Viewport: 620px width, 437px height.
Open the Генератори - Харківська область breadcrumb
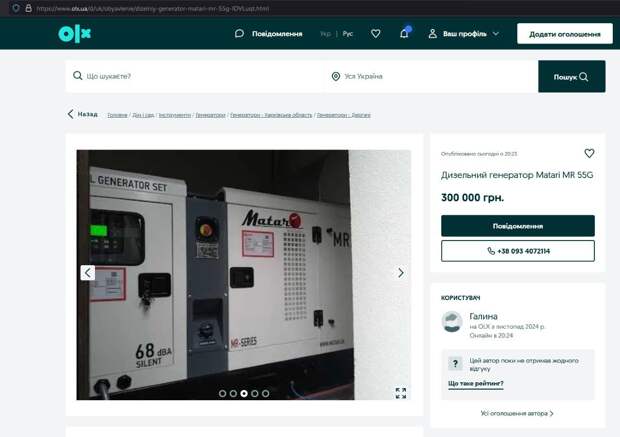pos(271,115)
